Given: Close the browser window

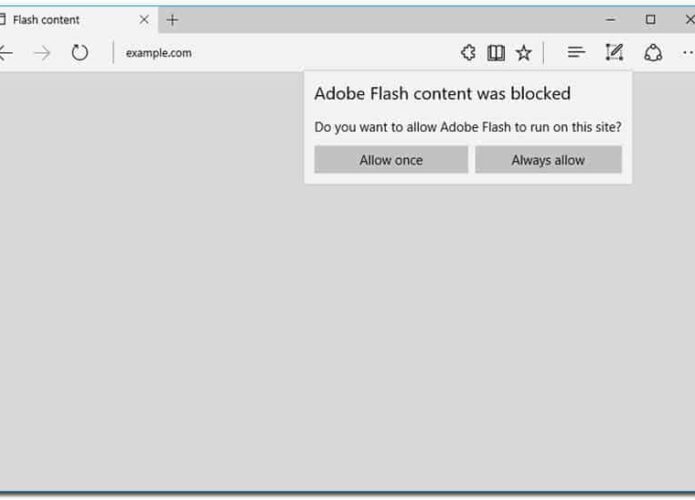Looking at the screenshot, I should pyautogui.click(x=690, y=20).
